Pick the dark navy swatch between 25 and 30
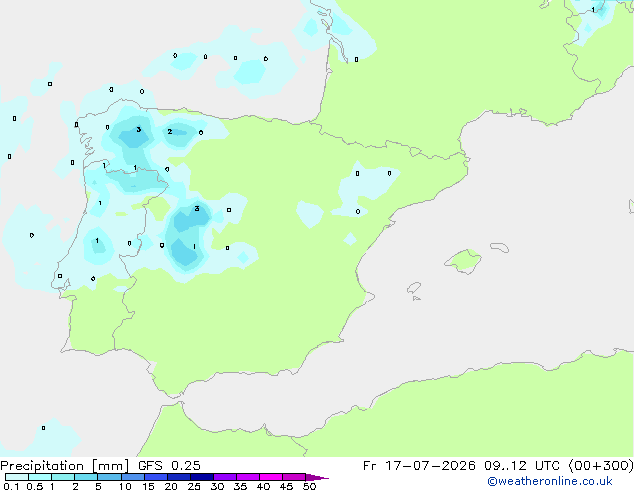The height and width of the screenshot is (490, 634). 202,477
